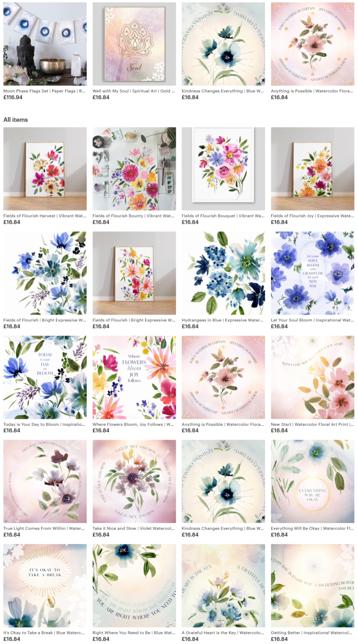View A Grateful Heart is the Key image
Viewport: 358px width, 644px height.
[223, 586]
